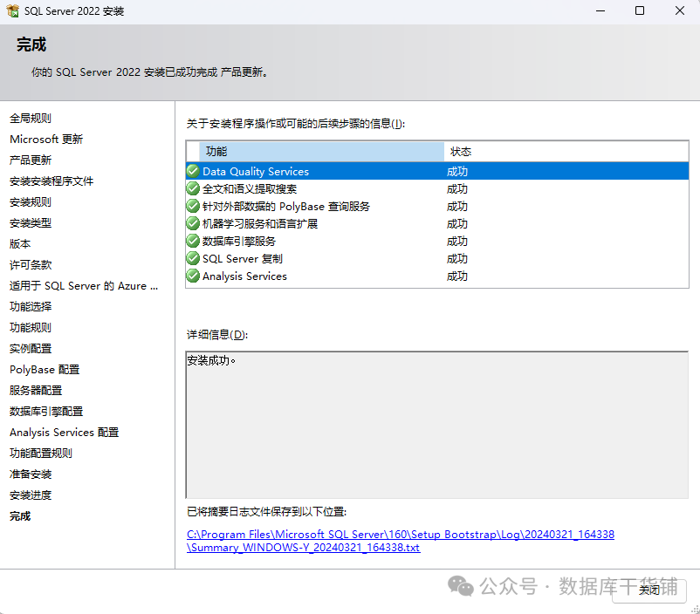Close the installer with title bar X
This screenshot has width=700, height=614.
pos(679,10)
